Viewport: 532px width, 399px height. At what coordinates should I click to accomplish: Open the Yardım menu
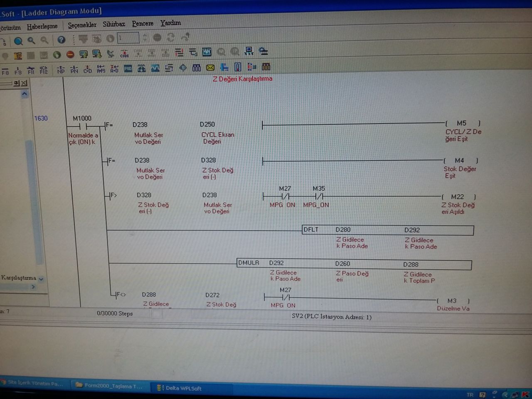point(170,23)
